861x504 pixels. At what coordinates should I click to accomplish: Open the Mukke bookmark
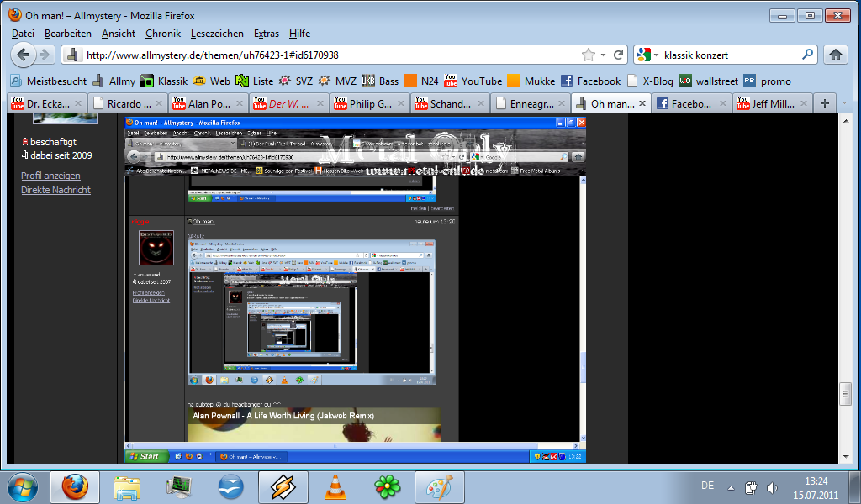[531, 81]
